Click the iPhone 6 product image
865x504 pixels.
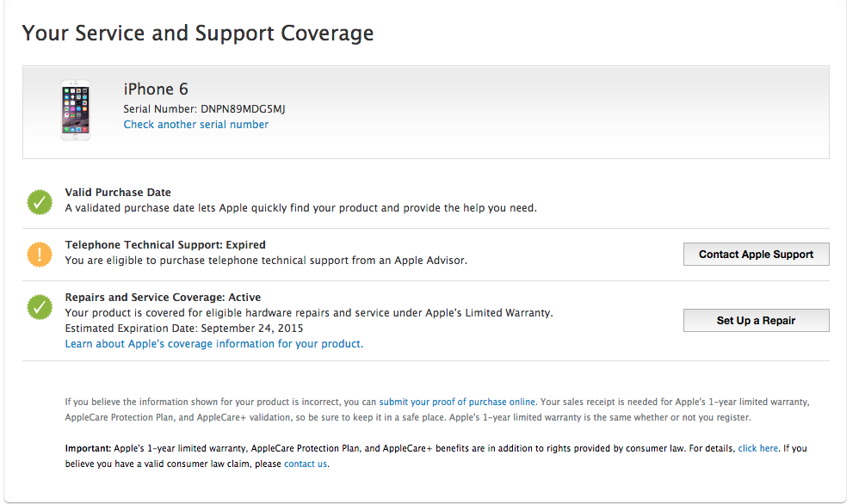point(76,110)
